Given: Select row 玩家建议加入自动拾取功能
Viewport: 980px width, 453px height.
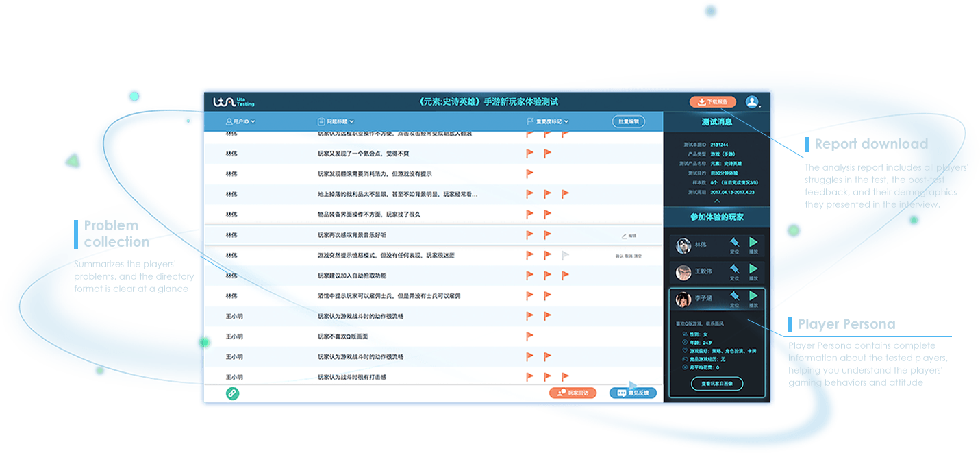Looking at the screenshot, I should [x=434, y=276].
